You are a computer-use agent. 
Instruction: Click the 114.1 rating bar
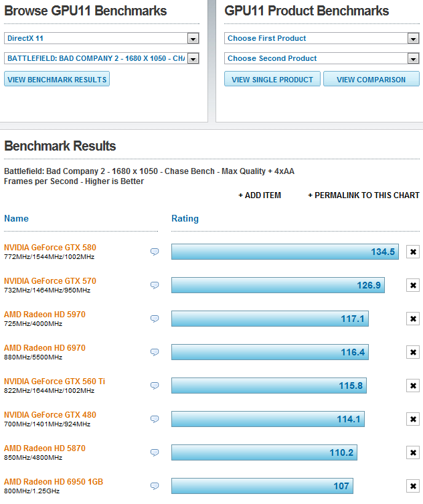point(268,419)
